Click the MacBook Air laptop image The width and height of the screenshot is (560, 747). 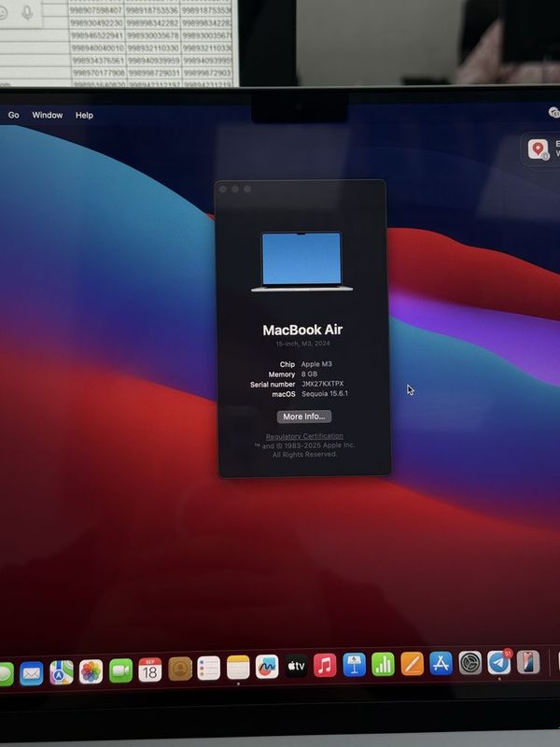tap(301, 261)
